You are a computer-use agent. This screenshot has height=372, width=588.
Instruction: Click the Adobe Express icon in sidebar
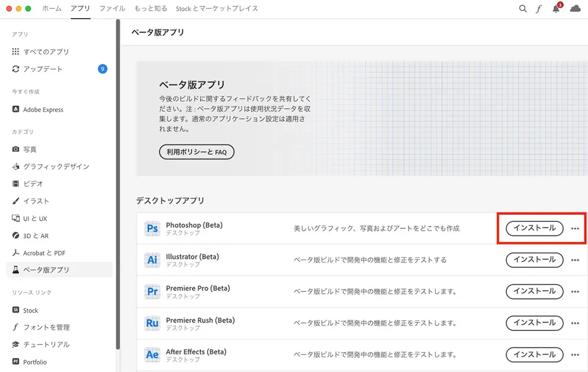point(15,109)
